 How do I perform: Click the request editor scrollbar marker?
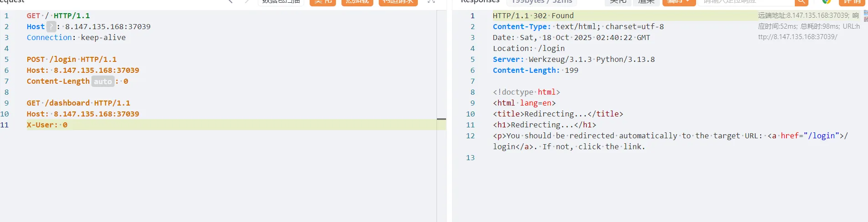pyautogui.click(x=441, y=119)
